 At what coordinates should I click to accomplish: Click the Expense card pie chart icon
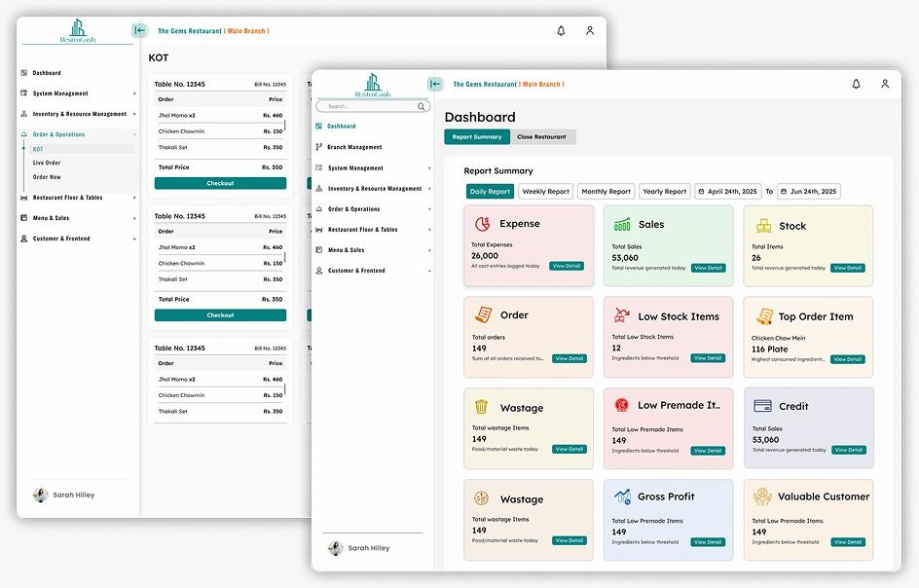click(x=482, y=224)
